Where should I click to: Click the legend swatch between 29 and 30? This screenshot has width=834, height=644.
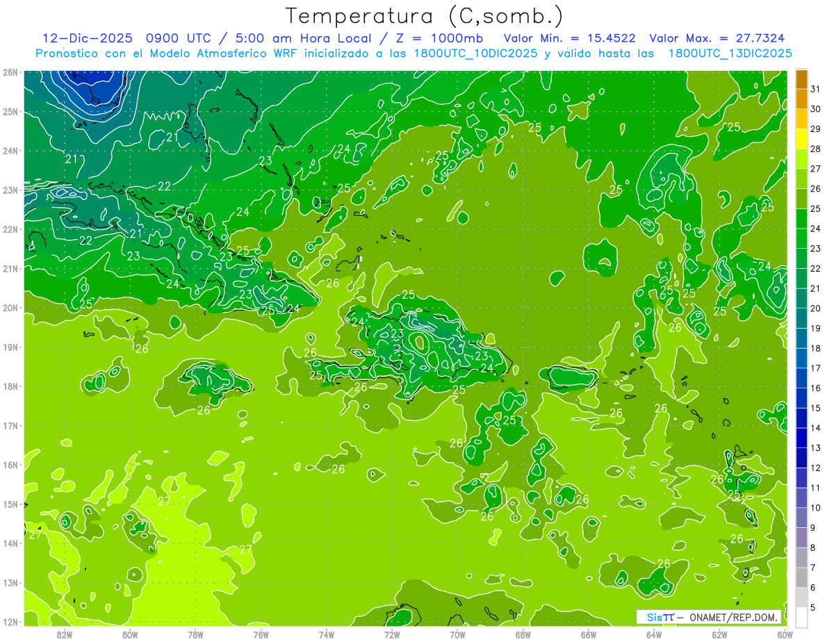801,119
